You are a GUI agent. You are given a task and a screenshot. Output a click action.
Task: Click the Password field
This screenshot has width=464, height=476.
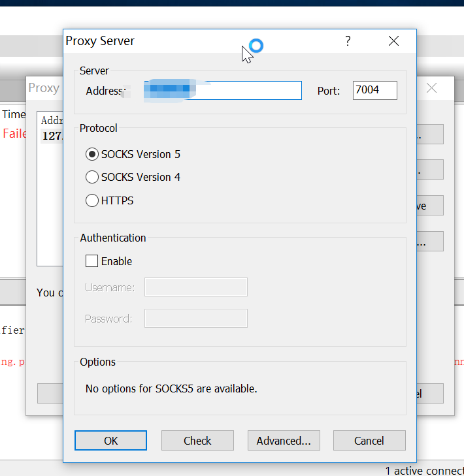pos(196,318)
